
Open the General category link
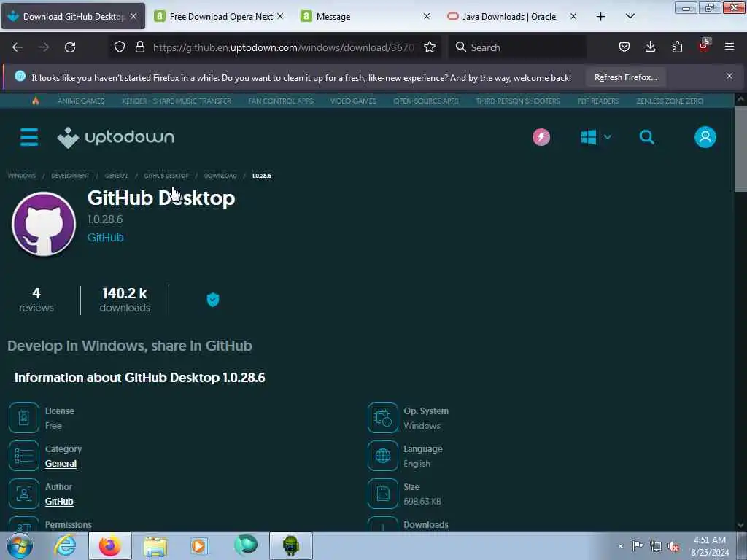tap(61, 463)
